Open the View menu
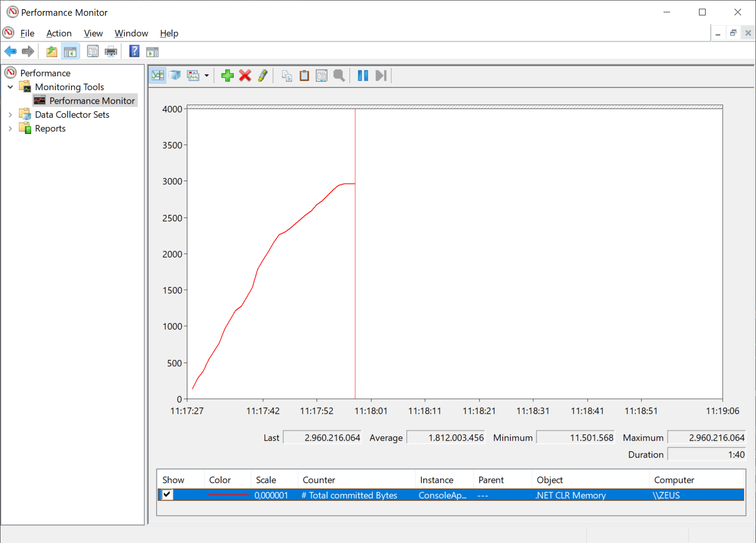The image size is (756, 543). tap(93, 33)
